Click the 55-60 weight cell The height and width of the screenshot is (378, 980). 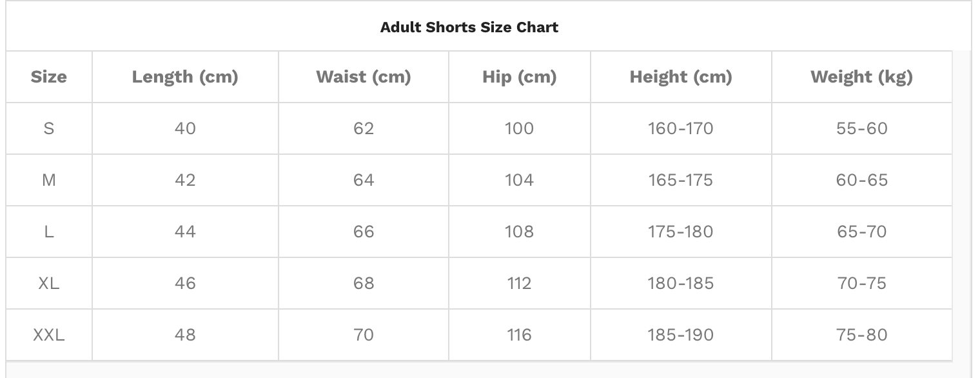[x=862, y=128]
